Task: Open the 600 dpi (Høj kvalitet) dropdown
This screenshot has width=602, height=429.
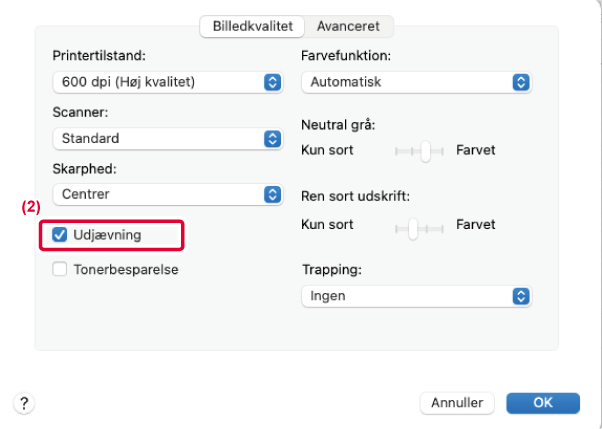Action: (x=160, y=82)
